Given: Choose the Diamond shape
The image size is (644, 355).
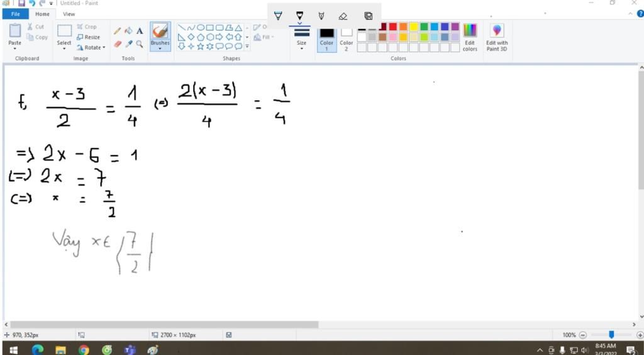Looking at the screenshot, I should click(x=191, y=37).
